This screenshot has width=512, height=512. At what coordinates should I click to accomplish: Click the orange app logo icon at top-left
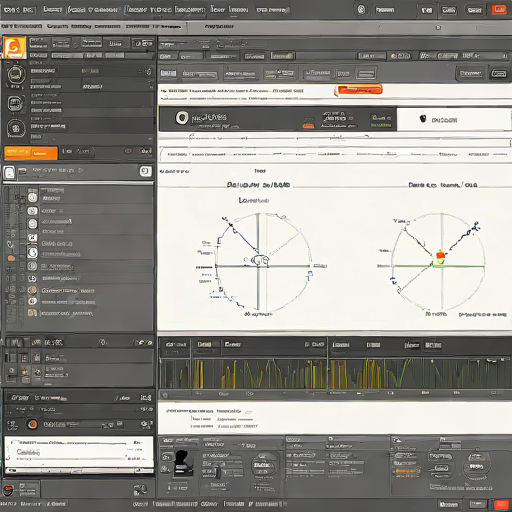[x=14, y=48]
